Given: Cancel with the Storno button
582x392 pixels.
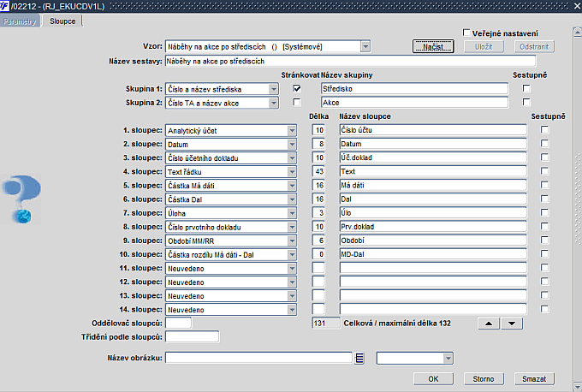Looking at the screenshot, I should [x=484, y=379].
